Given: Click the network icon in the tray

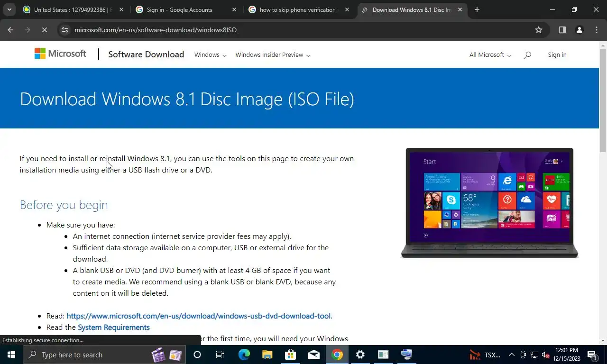Looking at the screenshot, I should (x=534, y=355).
